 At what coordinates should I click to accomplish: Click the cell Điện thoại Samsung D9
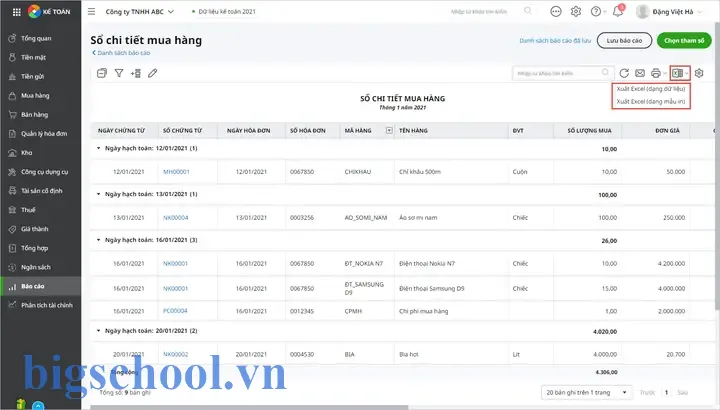pyautogui.click(x=451, y=288)
